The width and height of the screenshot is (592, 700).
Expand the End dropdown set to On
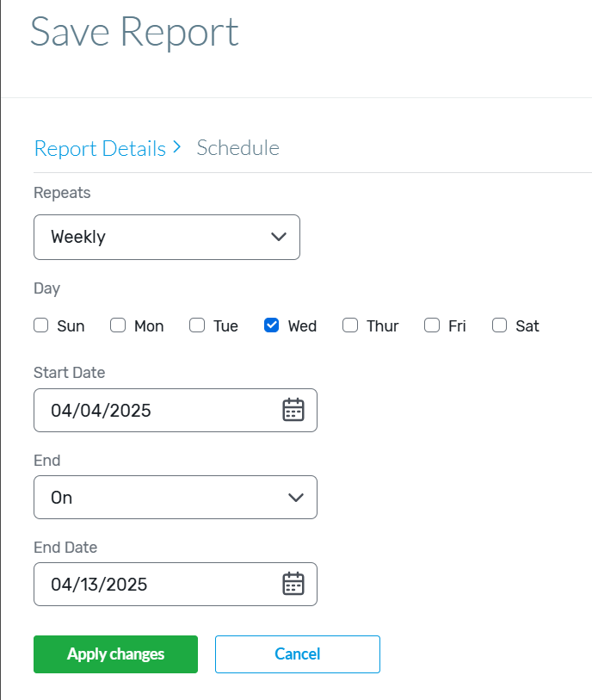[x=176, y=498]
